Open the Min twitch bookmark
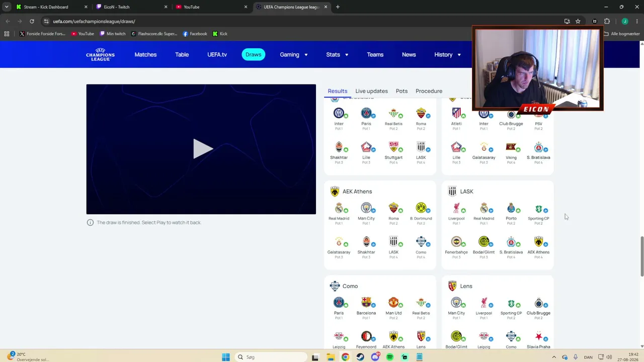This screenshot has height=362, width=644. 113,34
